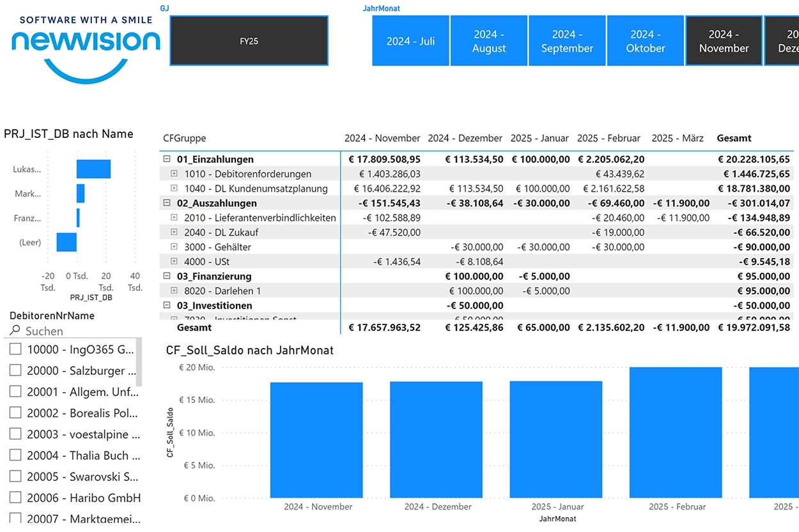Click the grand total € 19.972.091,58

(754, 328)
